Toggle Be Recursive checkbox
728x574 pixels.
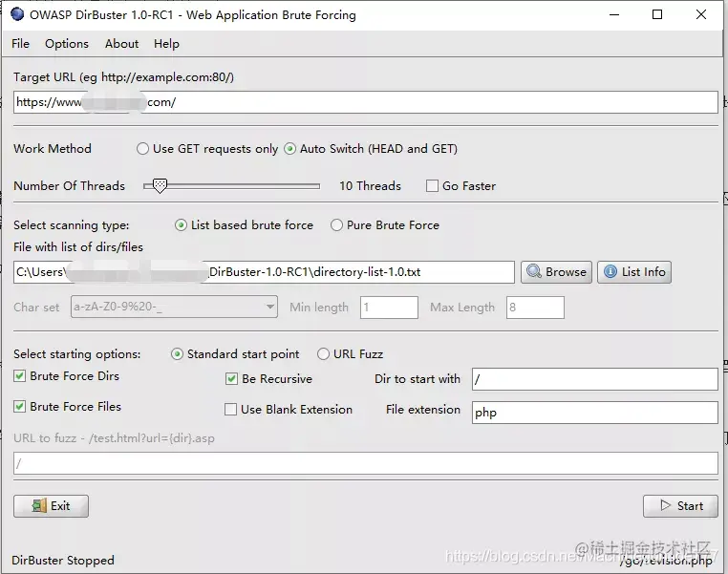tap(231, 378)
